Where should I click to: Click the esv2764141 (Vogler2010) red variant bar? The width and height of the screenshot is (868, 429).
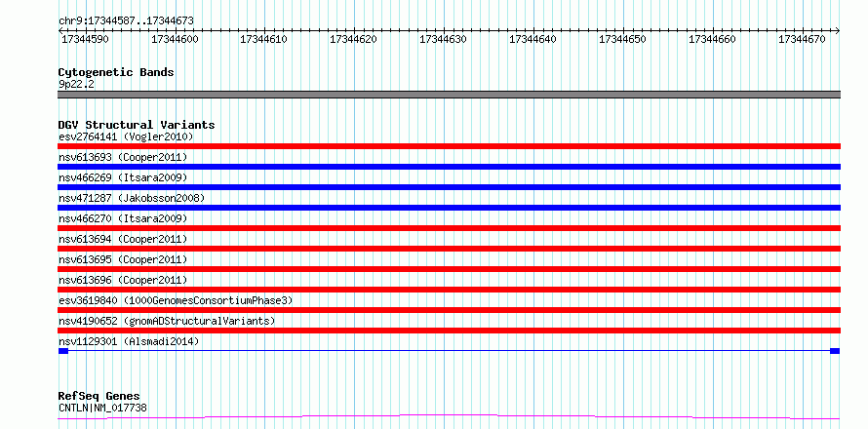coord(449,146)
